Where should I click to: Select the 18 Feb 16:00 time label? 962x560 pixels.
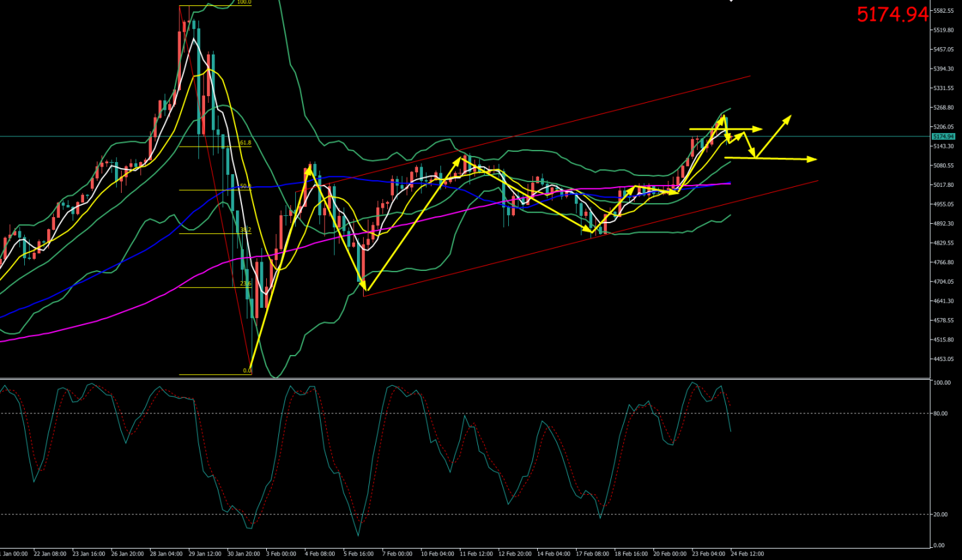631,554
